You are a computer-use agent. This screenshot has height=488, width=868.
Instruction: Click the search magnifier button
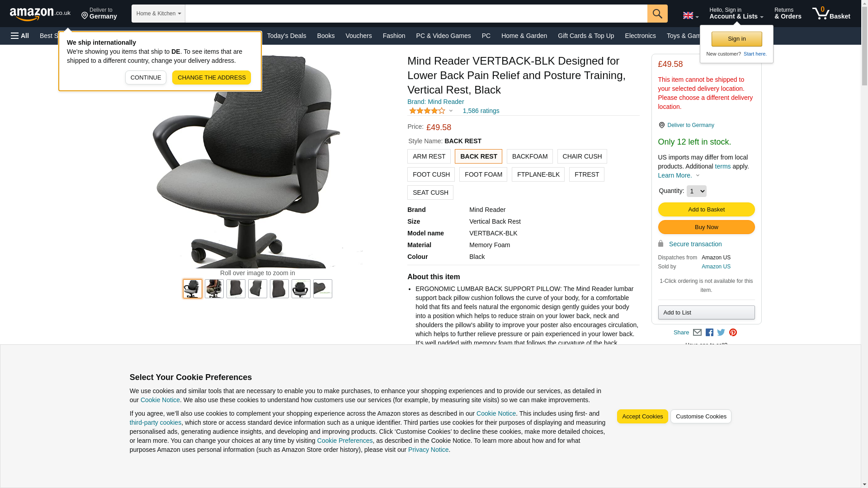tap(657, 14)
